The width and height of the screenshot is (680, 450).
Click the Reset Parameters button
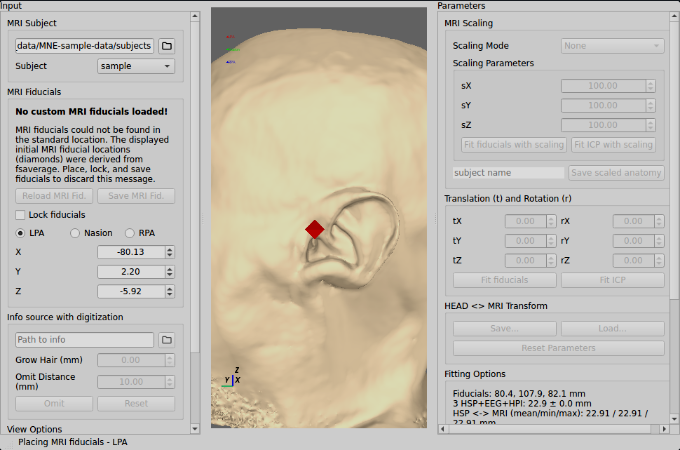point(559,348)
